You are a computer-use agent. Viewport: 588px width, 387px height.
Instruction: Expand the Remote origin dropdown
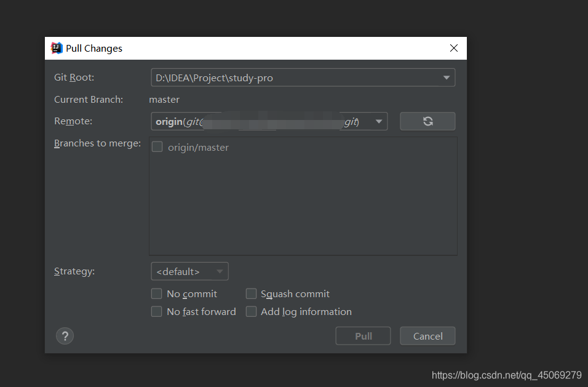tap(269, 121)
